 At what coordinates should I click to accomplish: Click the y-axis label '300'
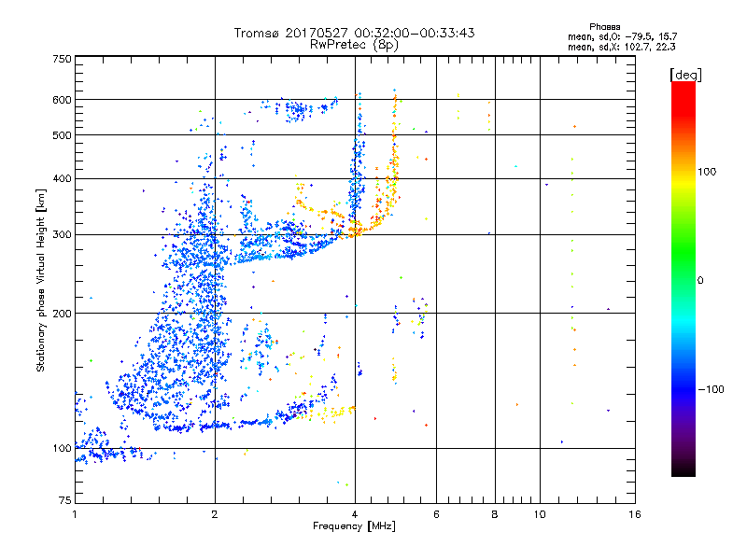[62, 234]
